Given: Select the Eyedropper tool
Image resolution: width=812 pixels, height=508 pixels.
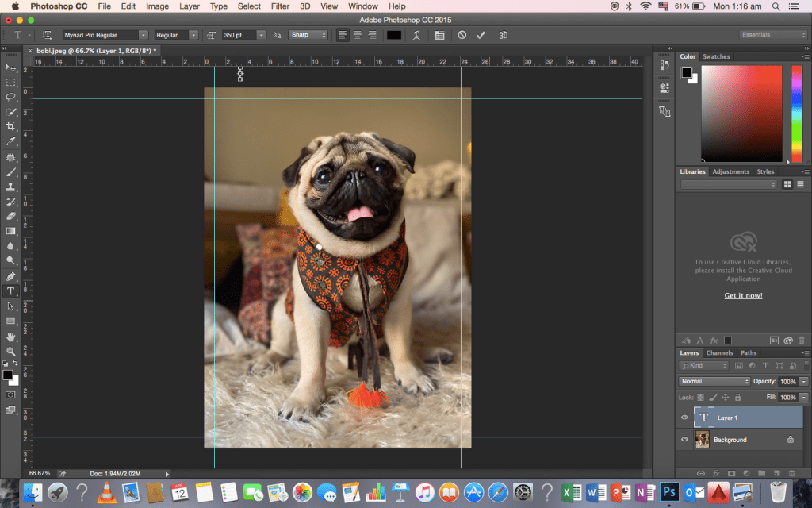Looking at the screenshot, I should [11, 141].
